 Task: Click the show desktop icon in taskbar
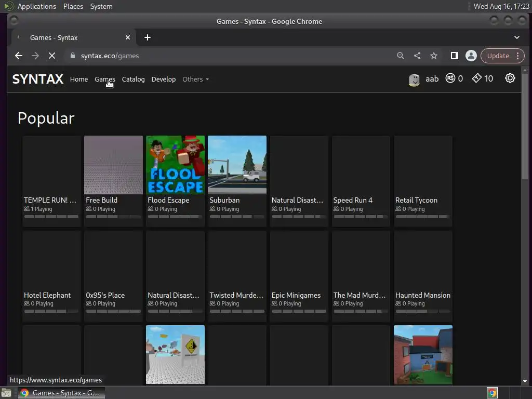pos(6,393)
